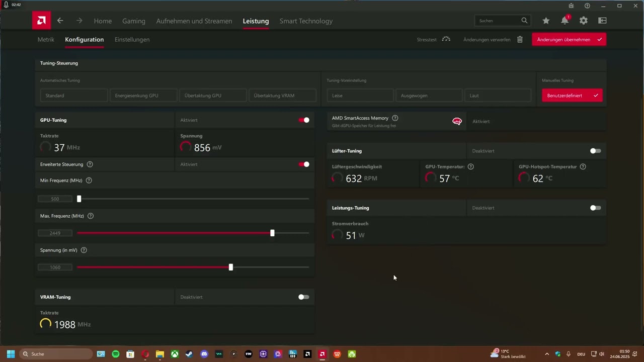Show help for AMD SmartAccess Memory
The width and height of the screenshot is (644, 362).
[395, 118]
